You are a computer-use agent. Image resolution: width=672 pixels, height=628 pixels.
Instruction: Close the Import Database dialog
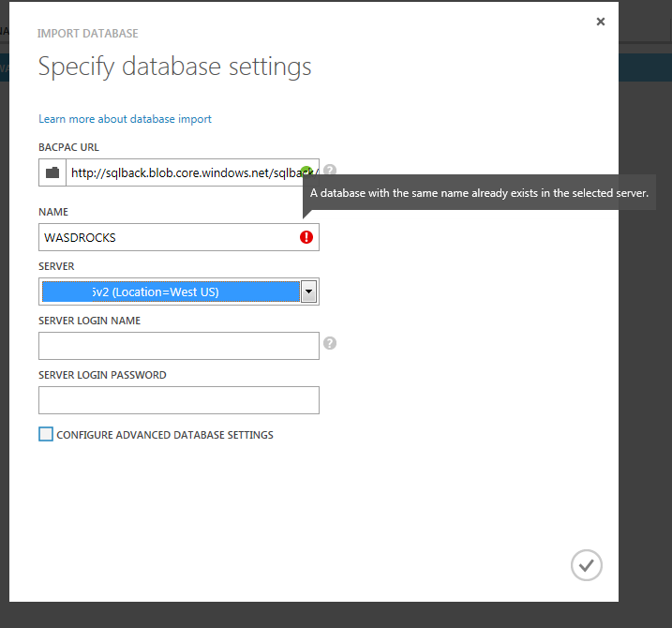(x=601, y=22)
